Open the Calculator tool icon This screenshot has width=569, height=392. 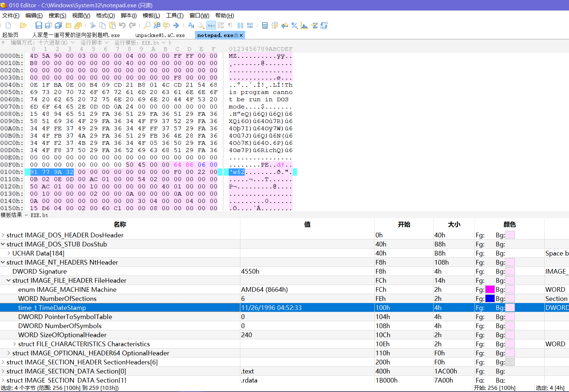(264, 25)
